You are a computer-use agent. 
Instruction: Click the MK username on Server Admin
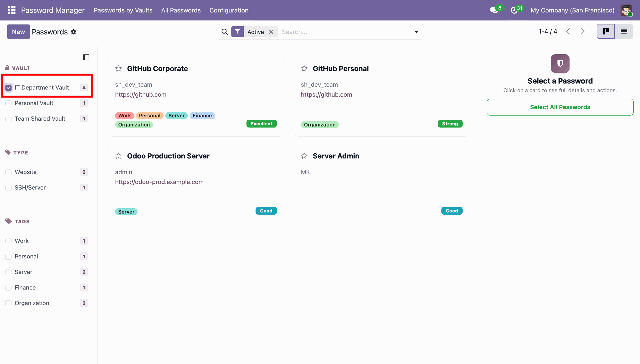(x=305, y=172)
